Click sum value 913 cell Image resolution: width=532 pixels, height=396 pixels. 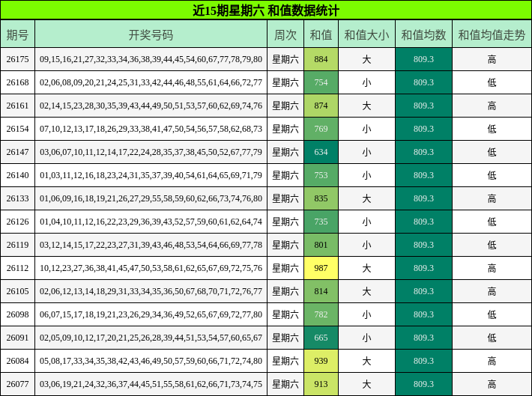[x=321, y=384]
